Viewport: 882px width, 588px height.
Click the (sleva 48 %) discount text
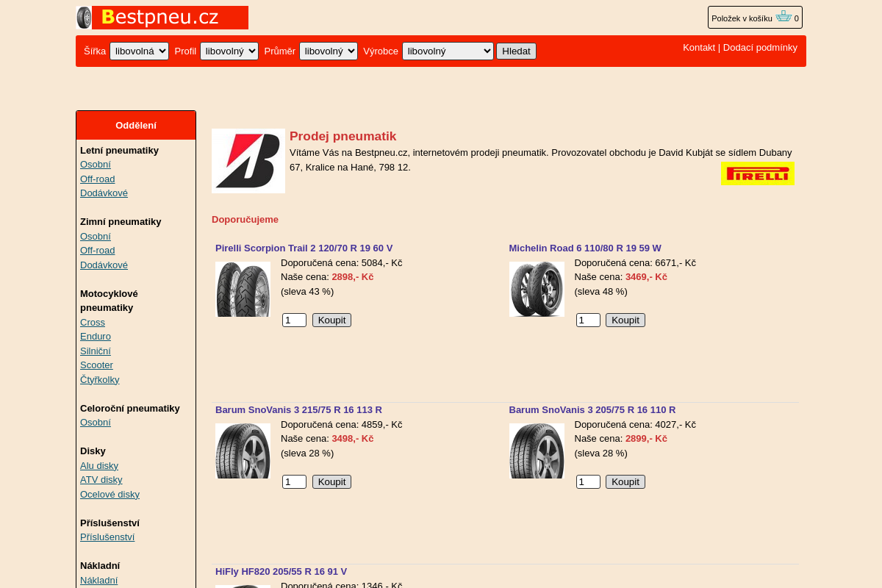click(601, 291)
